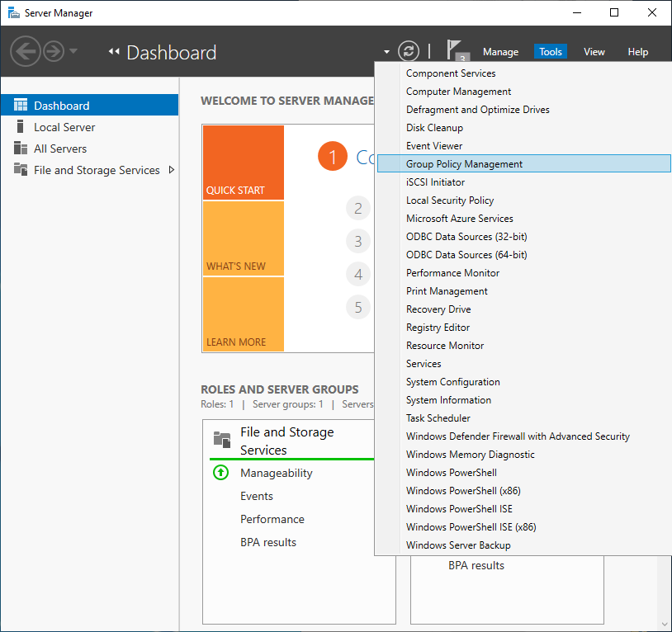The height and width of the screenshot is (632, 672).
Task: Click the green Manageability status icon
Action: click(x=220, y=473)
